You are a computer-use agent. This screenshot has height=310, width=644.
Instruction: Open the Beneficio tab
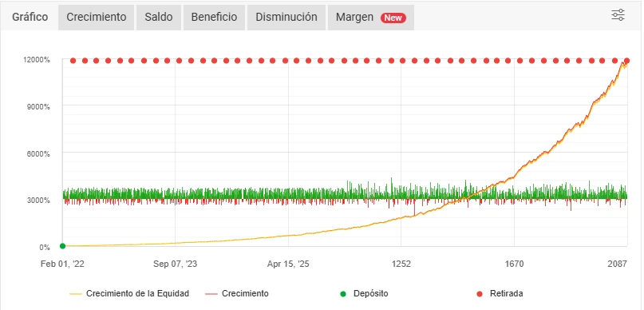click(x=214, y=18)
